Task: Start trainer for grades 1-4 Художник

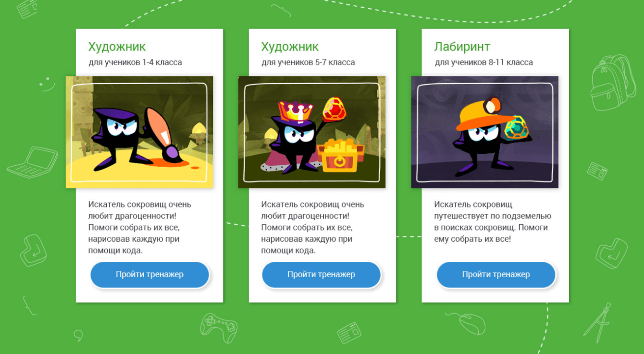Action: (149, 275)
